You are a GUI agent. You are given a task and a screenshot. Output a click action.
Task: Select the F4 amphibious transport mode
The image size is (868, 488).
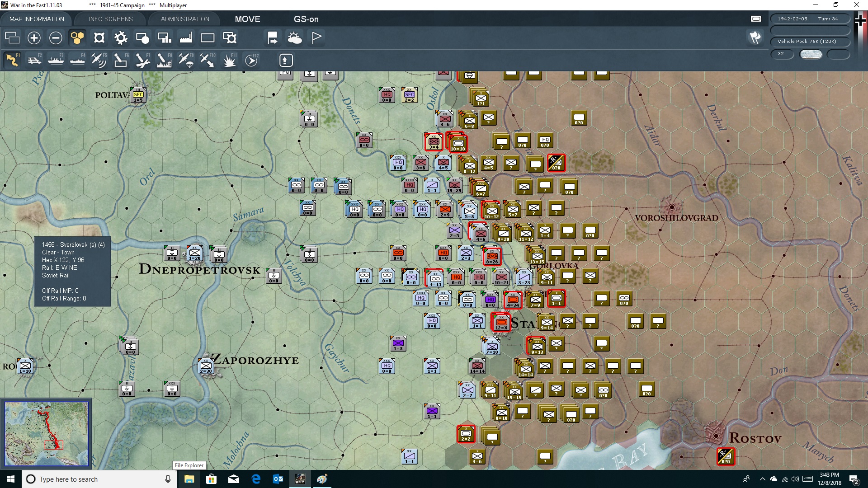[77, 60]
